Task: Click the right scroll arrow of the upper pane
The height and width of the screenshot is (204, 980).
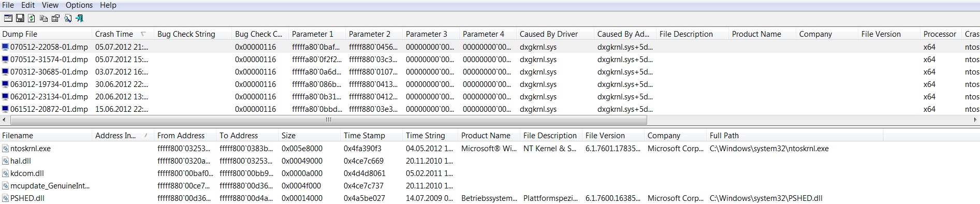Action: click(x=975, y=120)
